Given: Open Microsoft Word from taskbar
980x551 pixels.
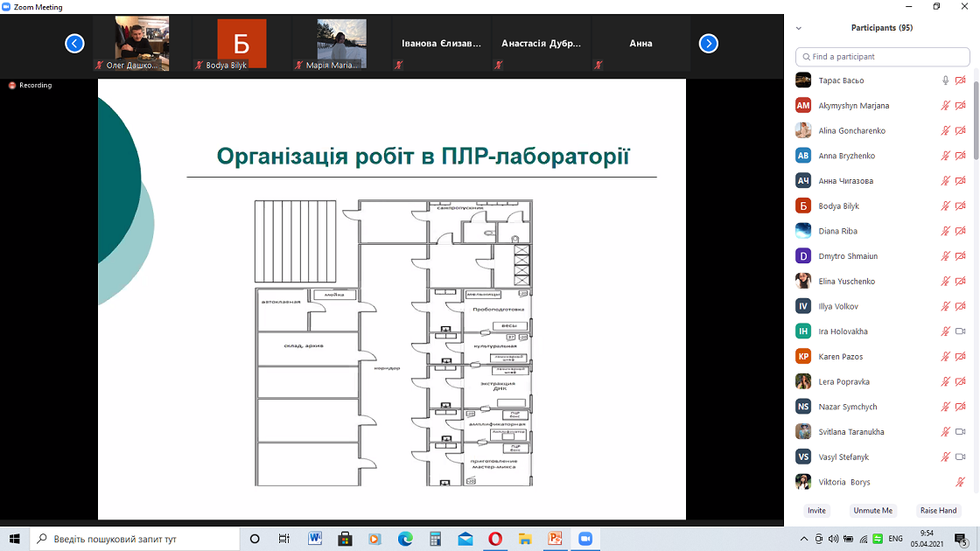Looking at the screenshot, I should click(x=315, y=539).
